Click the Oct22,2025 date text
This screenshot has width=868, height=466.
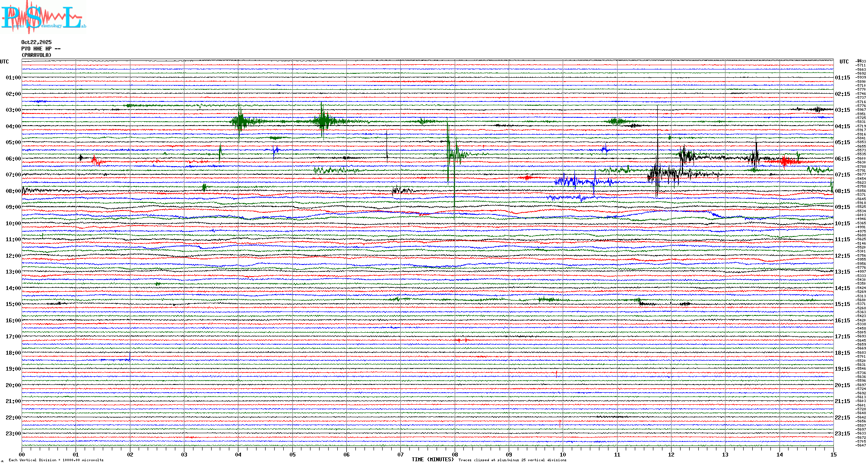(x=36, y=42)
